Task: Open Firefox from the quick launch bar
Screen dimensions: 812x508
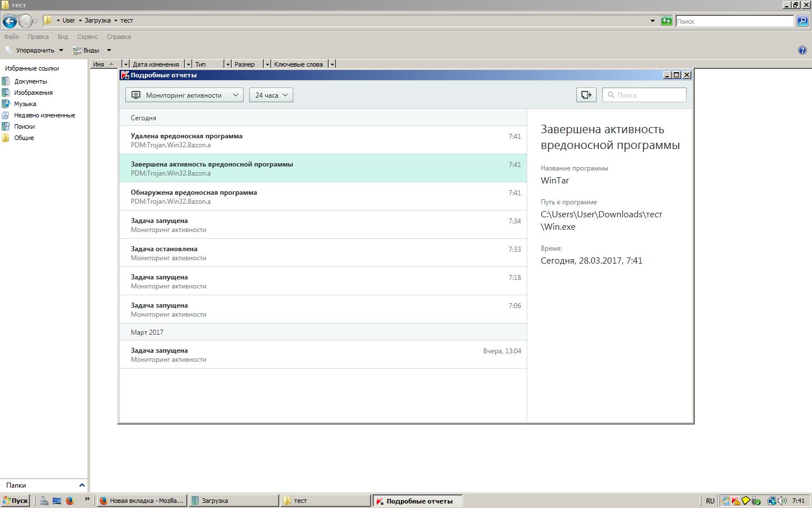Action: coord(70,501)
